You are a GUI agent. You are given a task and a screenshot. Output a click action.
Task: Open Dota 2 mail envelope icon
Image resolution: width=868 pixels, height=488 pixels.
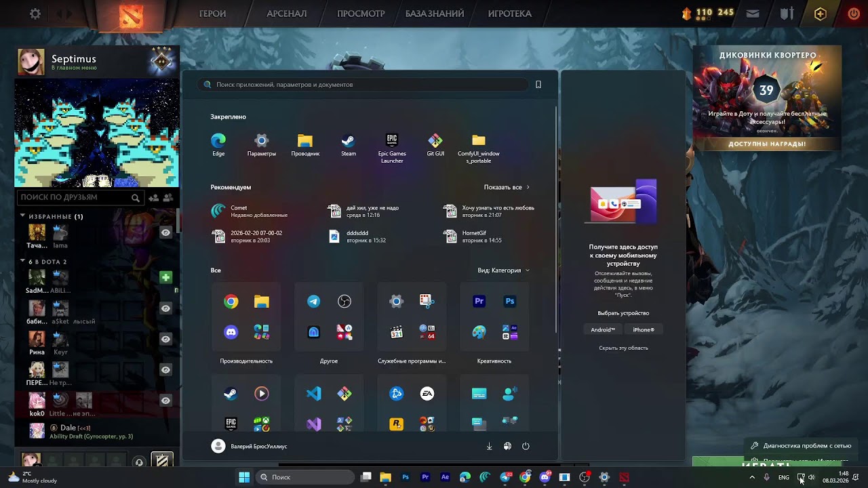[x=753, y=14]
